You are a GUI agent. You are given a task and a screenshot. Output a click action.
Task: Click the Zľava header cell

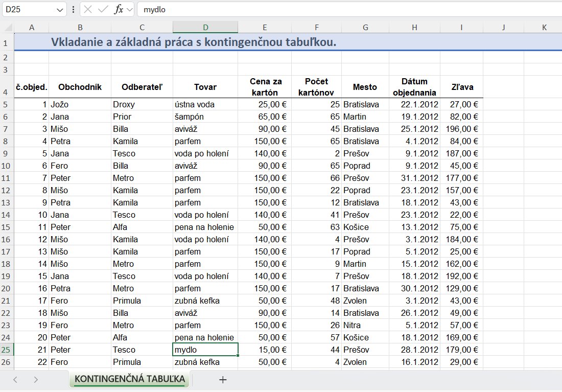tap(462, 87)
